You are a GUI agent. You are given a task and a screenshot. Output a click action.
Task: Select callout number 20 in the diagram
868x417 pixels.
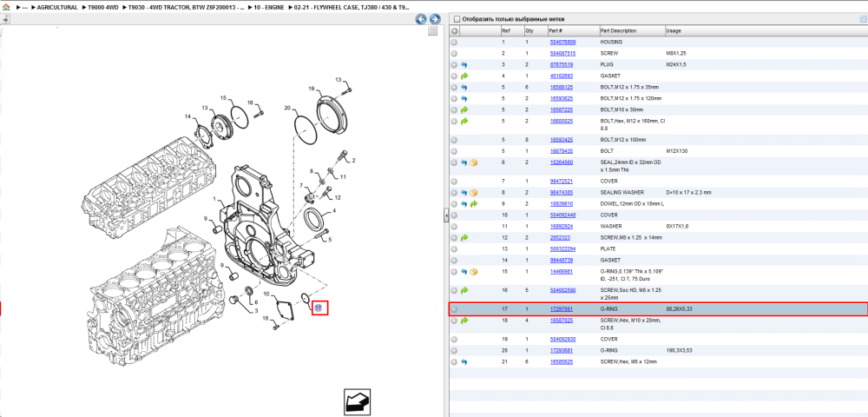[286, 108]
